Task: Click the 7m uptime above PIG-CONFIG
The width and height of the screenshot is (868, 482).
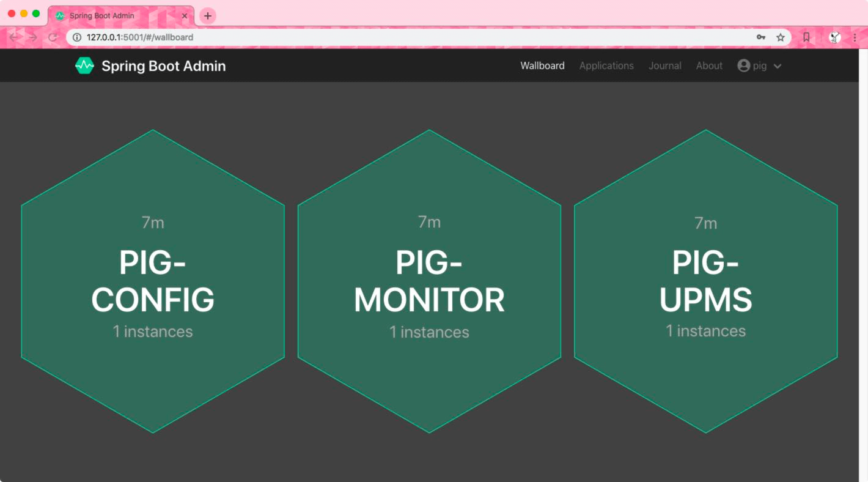Action: click(x=153, y=223)
